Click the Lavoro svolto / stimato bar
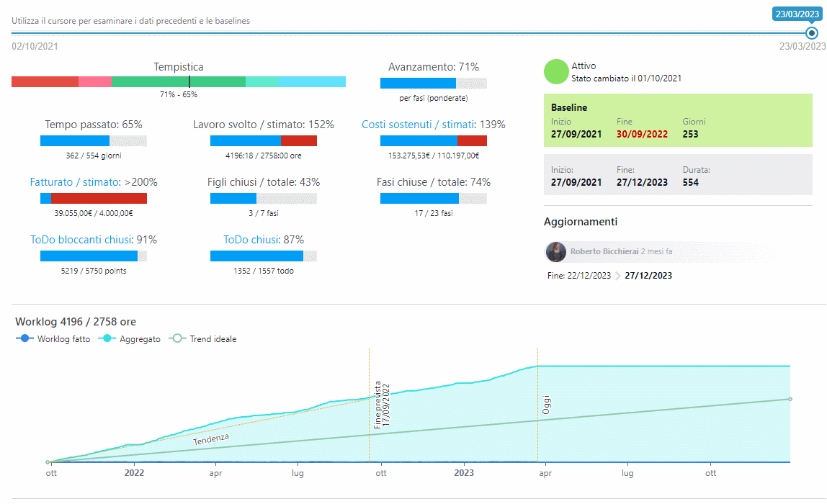827x504 pixels. [264, 141]
